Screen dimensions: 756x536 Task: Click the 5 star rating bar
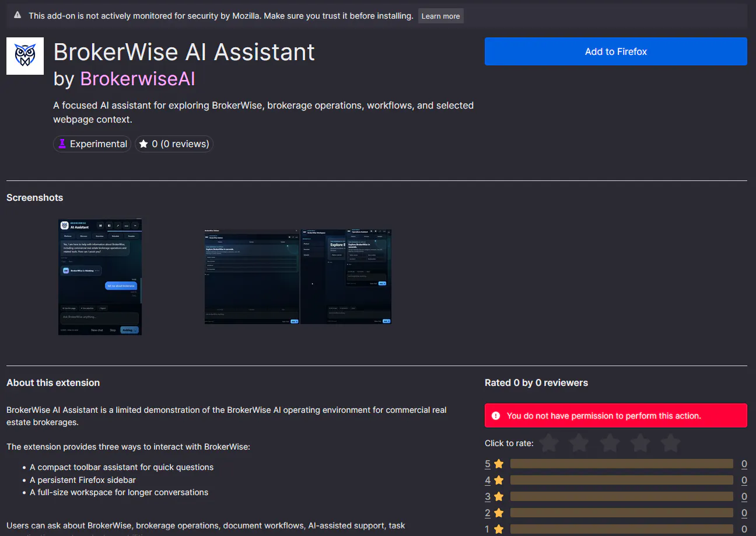[x=622, y=464]
